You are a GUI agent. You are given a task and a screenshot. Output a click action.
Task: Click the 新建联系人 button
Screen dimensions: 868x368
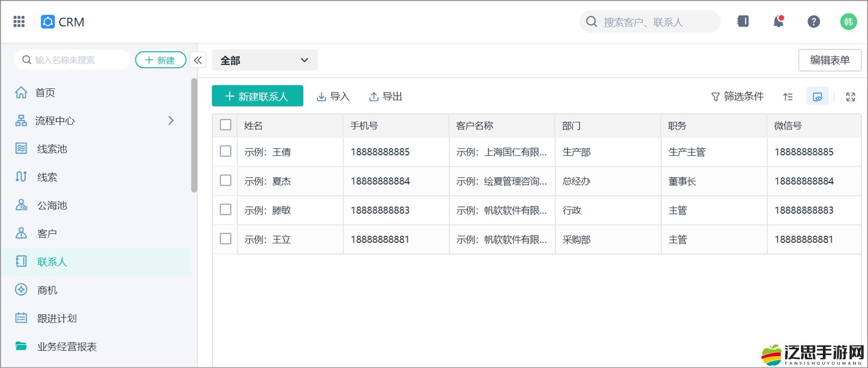(x=257, y=96)
